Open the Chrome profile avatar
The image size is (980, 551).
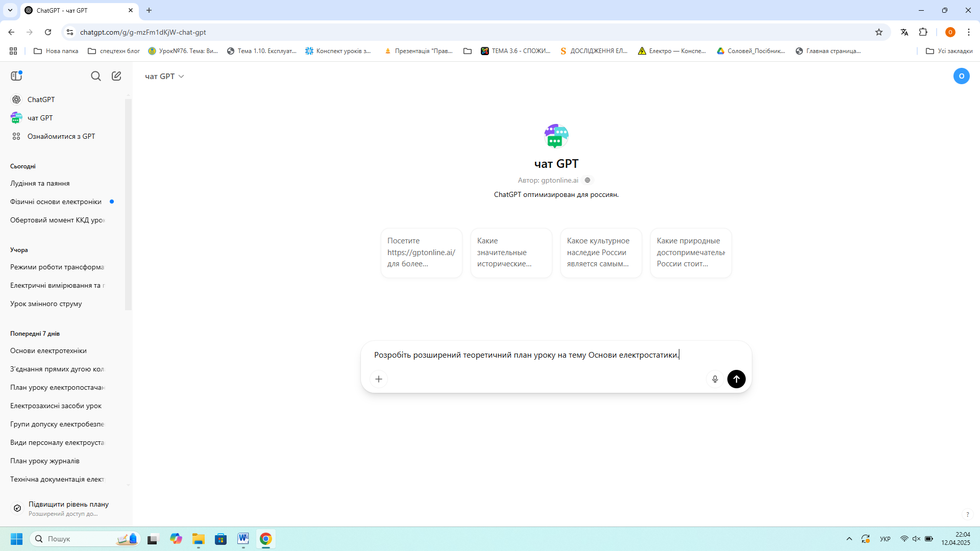tap(950, 32)
